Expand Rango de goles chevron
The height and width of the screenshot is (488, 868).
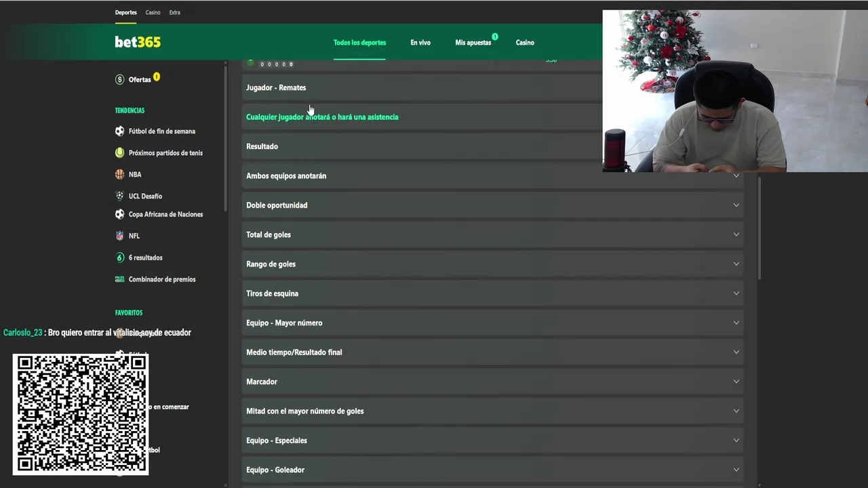point(736,264)
